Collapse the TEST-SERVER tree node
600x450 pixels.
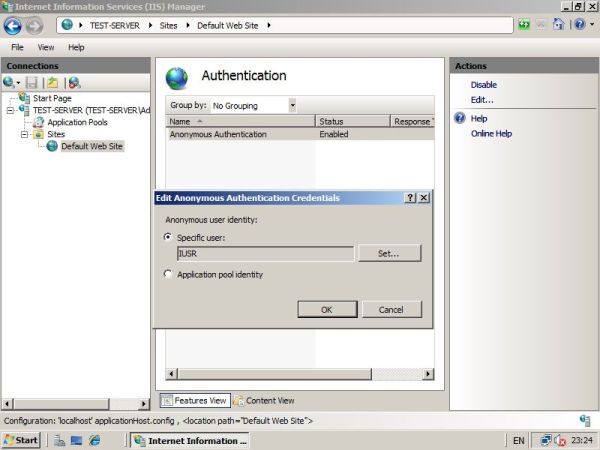[x=10, y=110]
